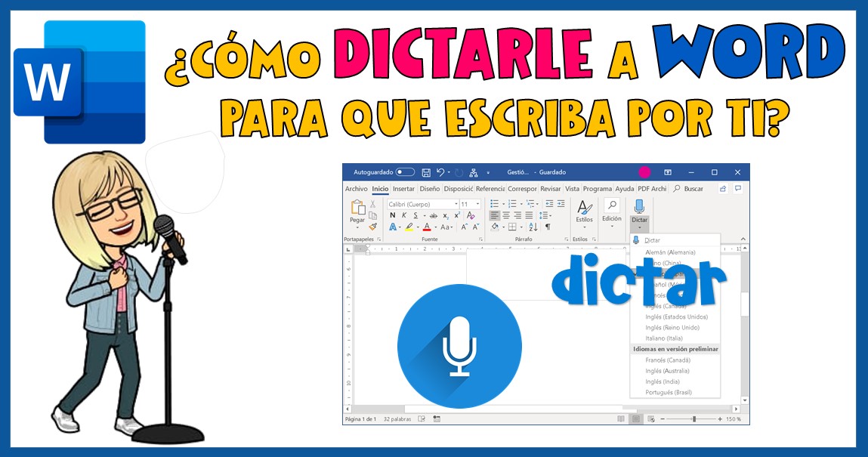Select Portugués (Brasil) language
Image resolution: width=868 pixels, height=457 pixels.
[668, 392]
